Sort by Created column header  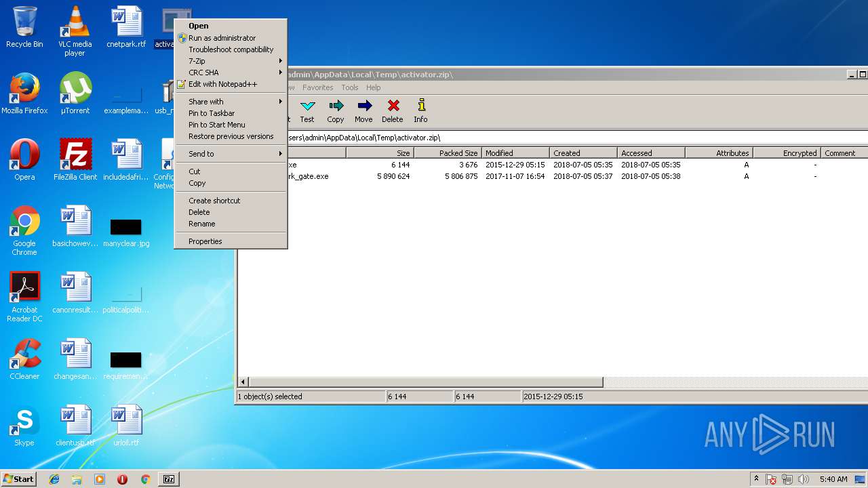tap(583, 153)
